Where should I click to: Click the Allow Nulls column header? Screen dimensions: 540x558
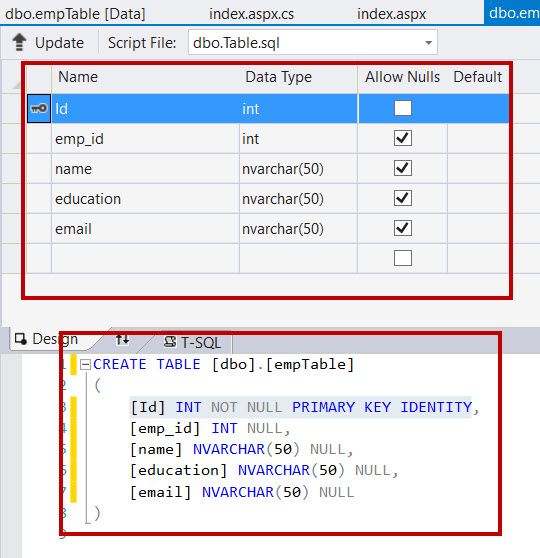[403, 77]
